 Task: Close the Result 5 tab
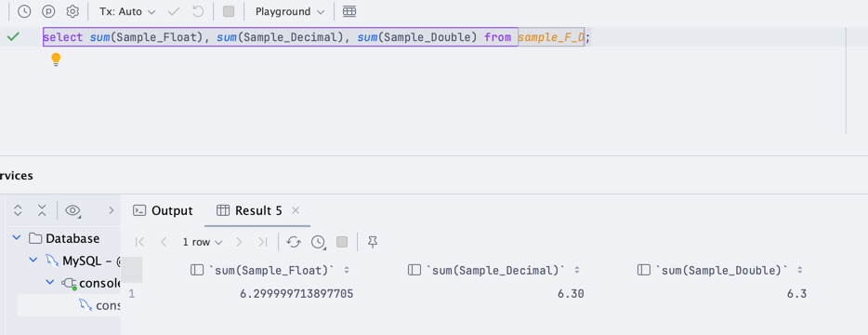click(x=296, y=210)
